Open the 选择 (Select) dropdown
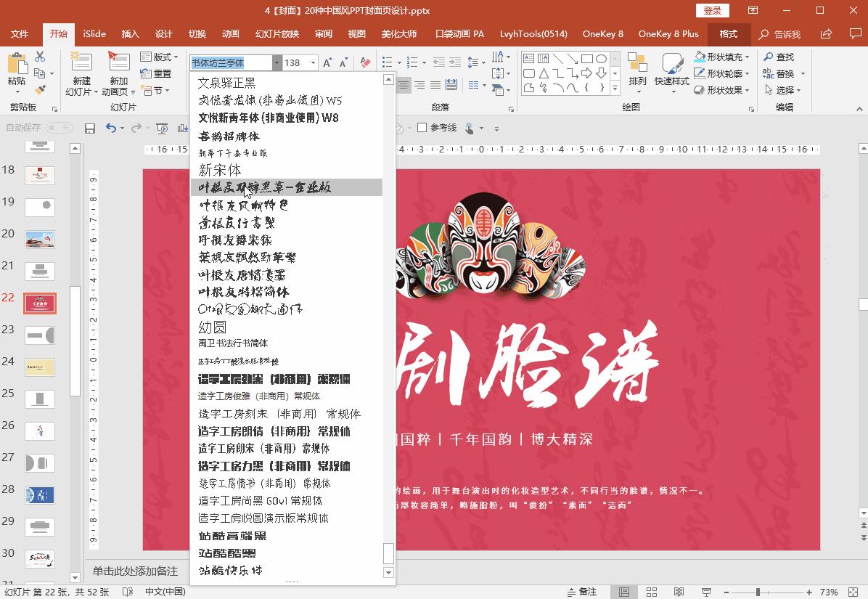This screenshot has height=599, width=868. click(x=778, y=90)
